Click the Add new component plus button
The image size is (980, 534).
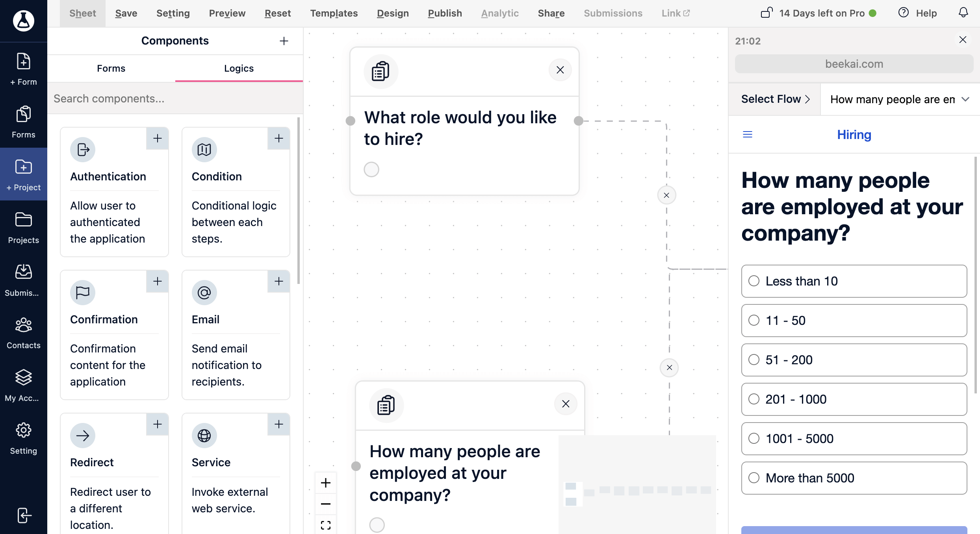pos(284,41)
